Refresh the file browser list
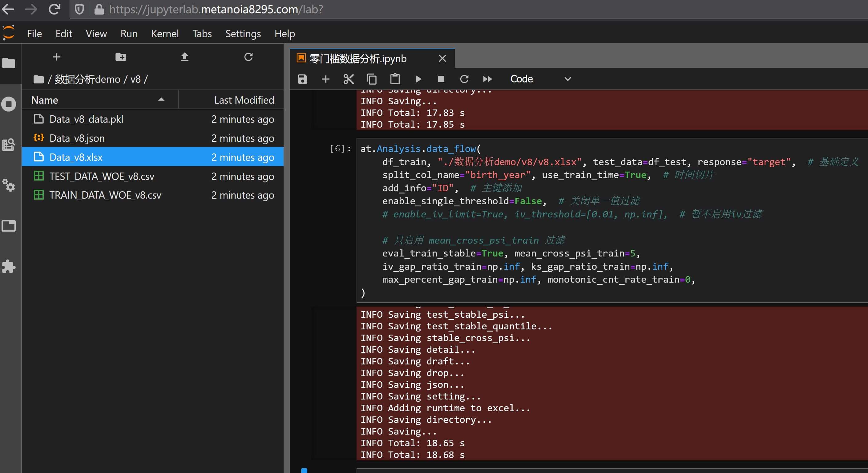 point(248,57)
